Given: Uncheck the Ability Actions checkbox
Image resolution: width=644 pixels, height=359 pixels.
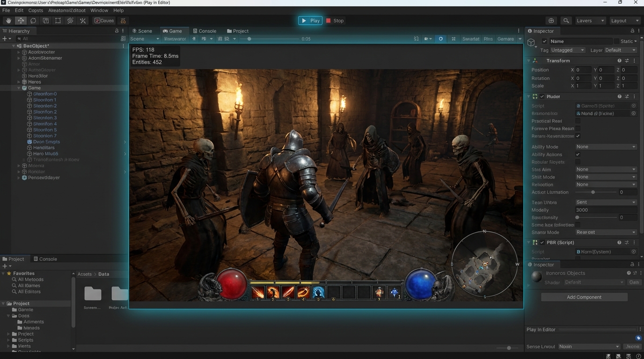Looking at the screenshot, I should tap(578, 154).
